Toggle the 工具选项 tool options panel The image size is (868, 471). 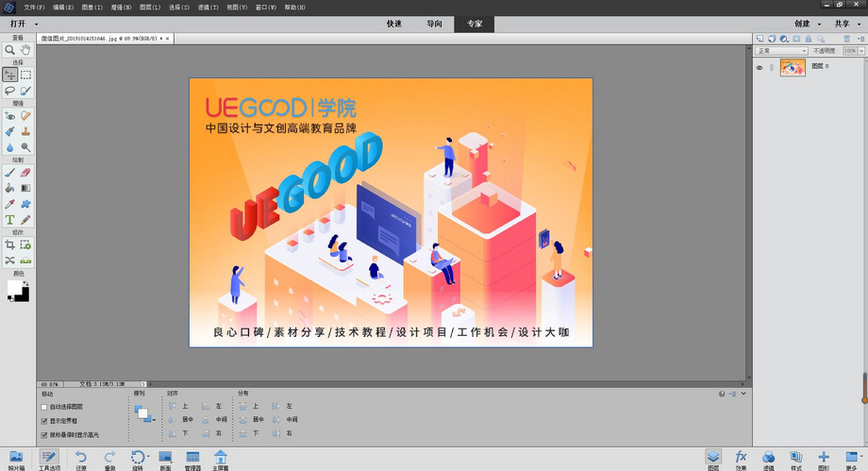coord(49,460)
